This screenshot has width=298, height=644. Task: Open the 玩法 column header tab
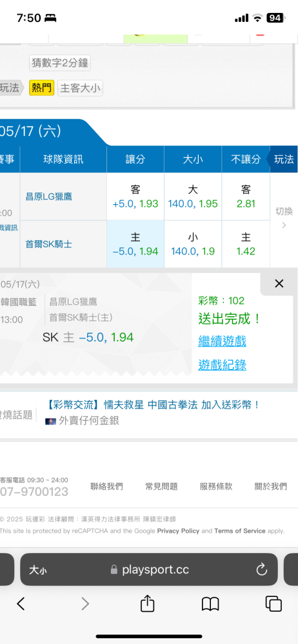[283, 159]
